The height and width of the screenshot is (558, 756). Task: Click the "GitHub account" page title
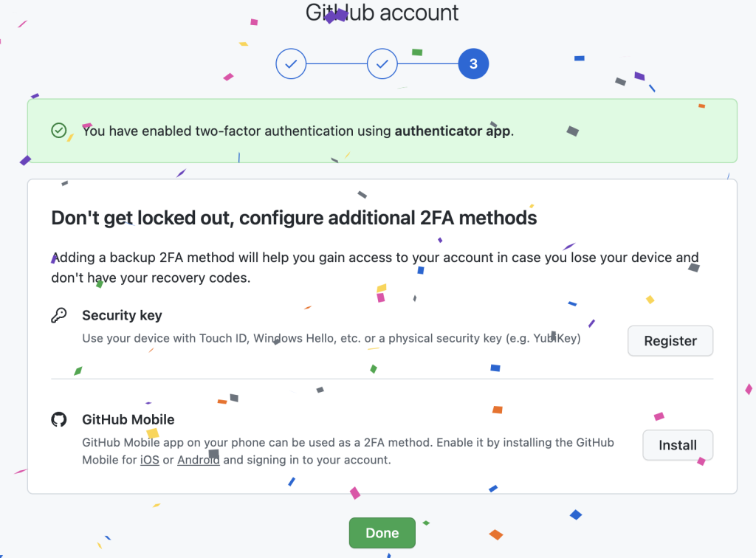(x=382, y=13)
